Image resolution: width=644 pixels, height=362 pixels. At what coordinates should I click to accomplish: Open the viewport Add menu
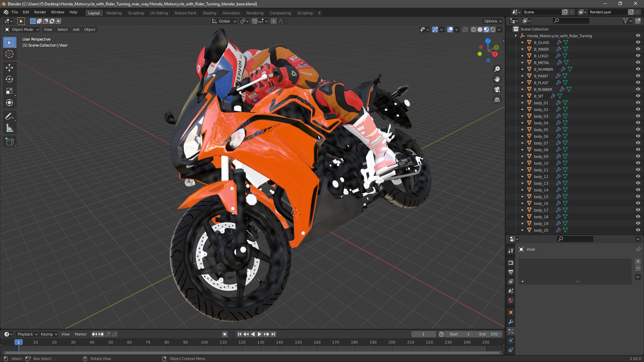[x=76, y=29]
